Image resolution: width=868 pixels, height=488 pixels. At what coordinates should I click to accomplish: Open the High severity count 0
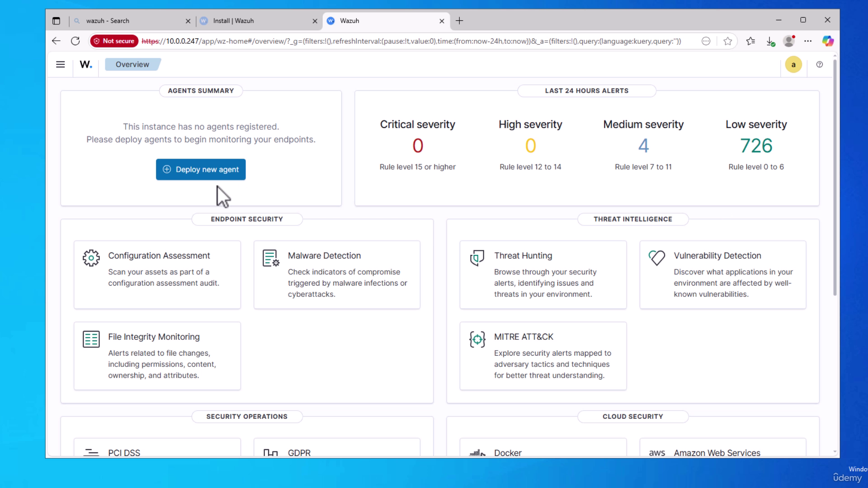531,145
